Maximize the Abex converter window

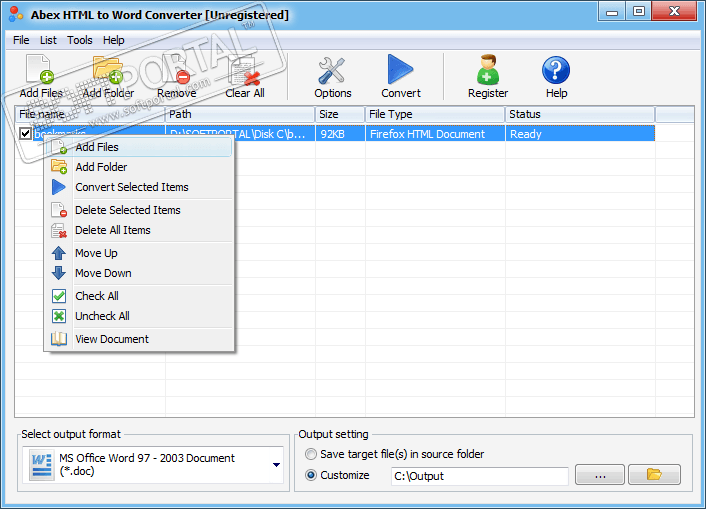tap(638, 12)
